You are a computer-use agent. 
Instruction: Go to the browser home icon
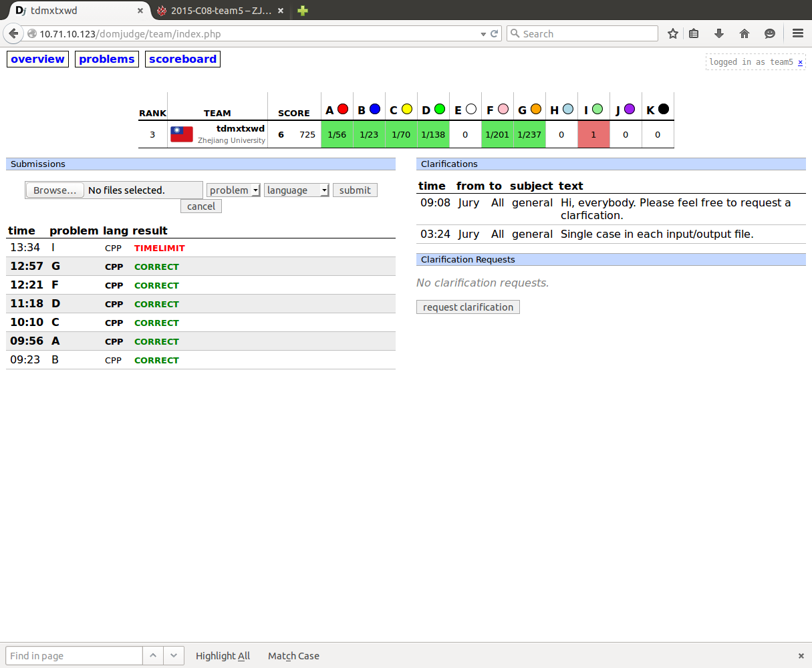click(x=745, y=33)
